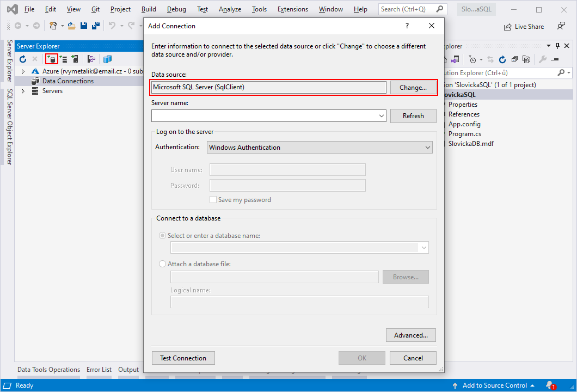Open the Authentication dropdown
The image size is (577, 392).
click(428, 147)
